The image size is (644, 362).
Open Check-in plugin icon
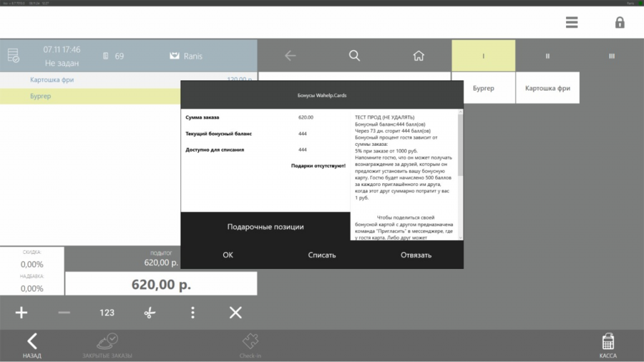point(250,346)
